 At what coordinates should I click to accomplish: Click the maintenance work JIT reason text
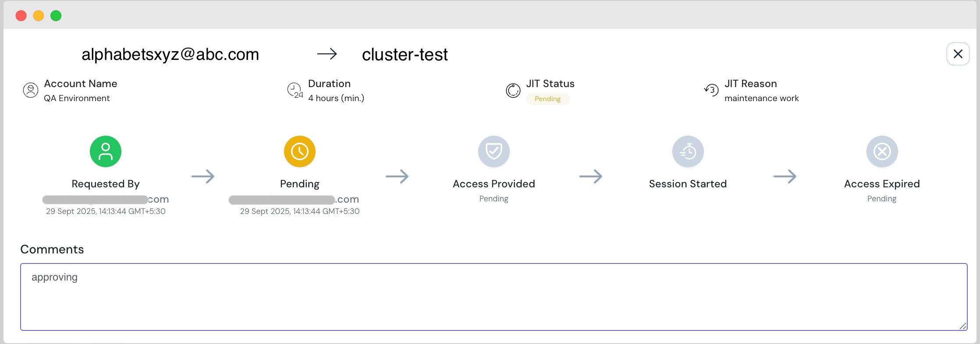coord(761,98)
